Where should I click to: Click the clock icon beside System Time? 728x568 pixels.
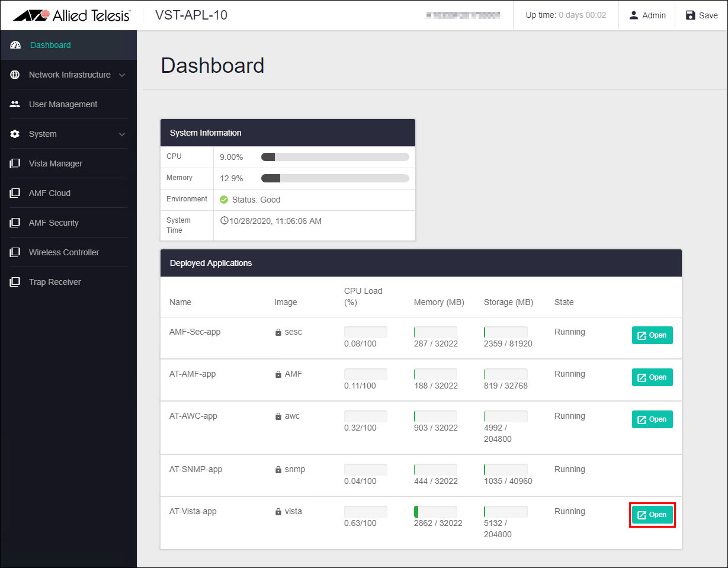(x=225, y=221)
